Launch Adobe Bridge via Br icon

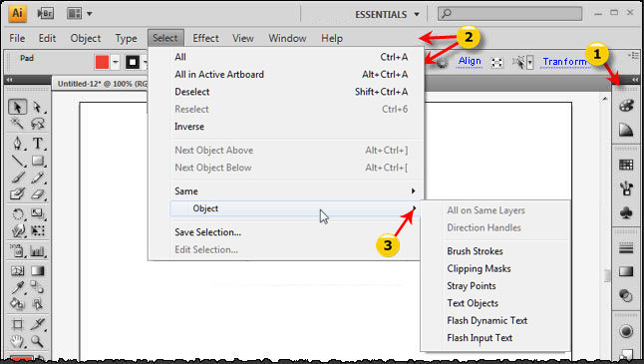tap(45, 14)
